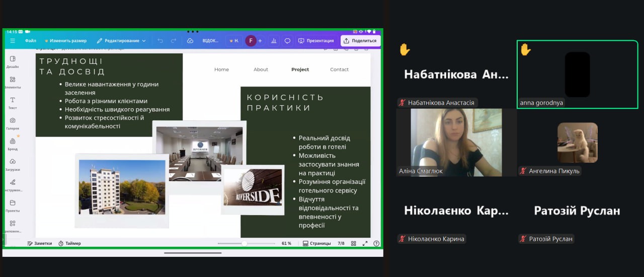Toggle grid view of pages
Screen dimensions: 644x277
point(353,243)
